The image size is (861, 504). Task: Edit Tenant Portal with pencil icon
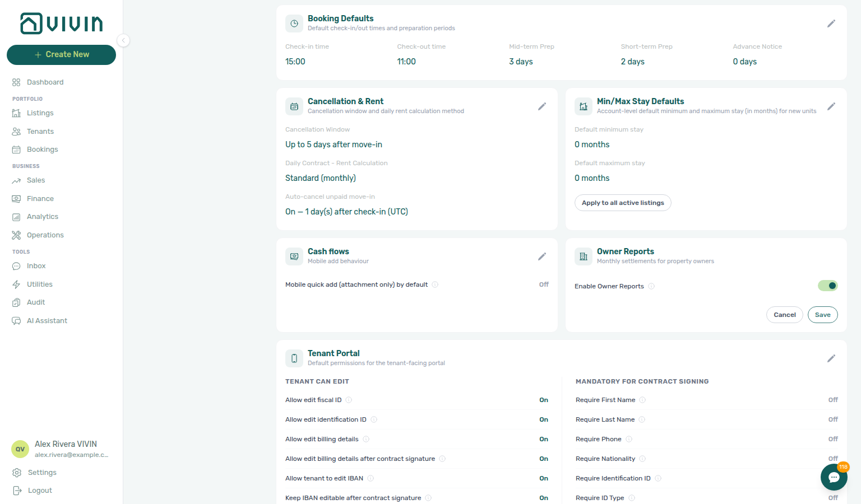point(831,358)
